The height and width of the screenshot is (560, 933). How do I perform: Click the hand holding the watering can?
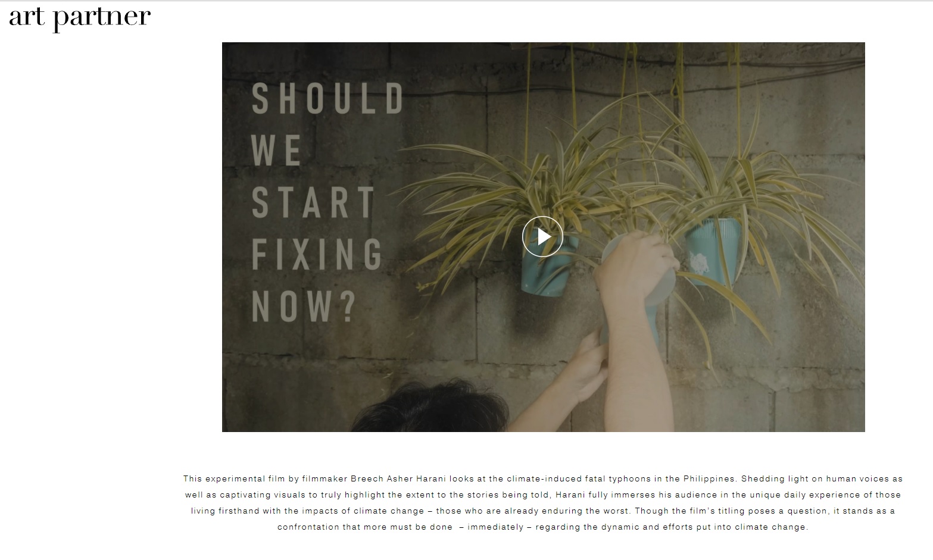(x=634, y=259)
